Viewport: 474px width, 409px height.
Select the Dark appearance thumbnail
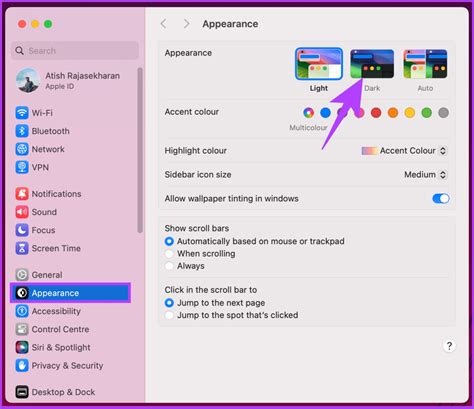pyautogui.click(x=372, y=64)
